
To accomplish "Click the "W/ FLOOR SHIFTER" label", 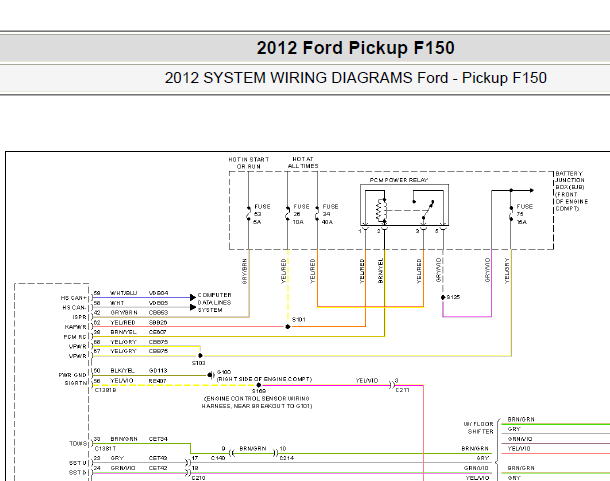I will point(479,428).
